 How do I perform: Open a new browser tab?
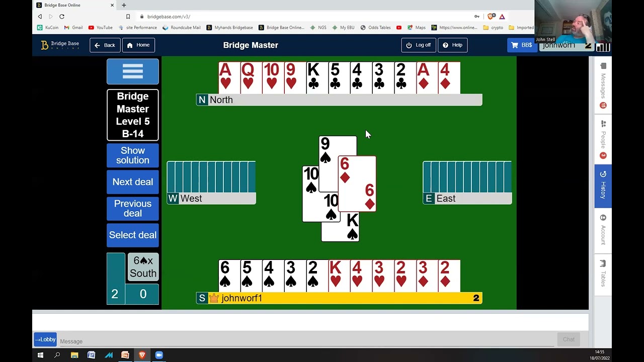click(x=124, y=5)
